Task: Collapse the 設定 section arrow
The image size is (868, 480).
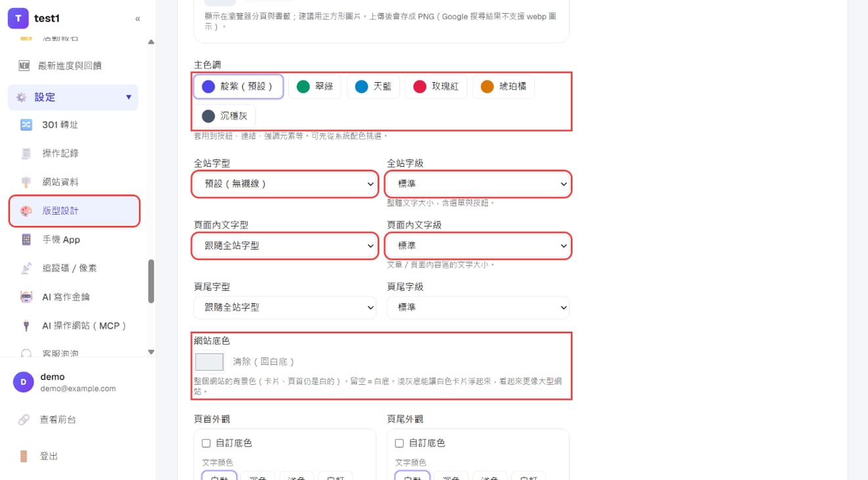Action: 129,97
